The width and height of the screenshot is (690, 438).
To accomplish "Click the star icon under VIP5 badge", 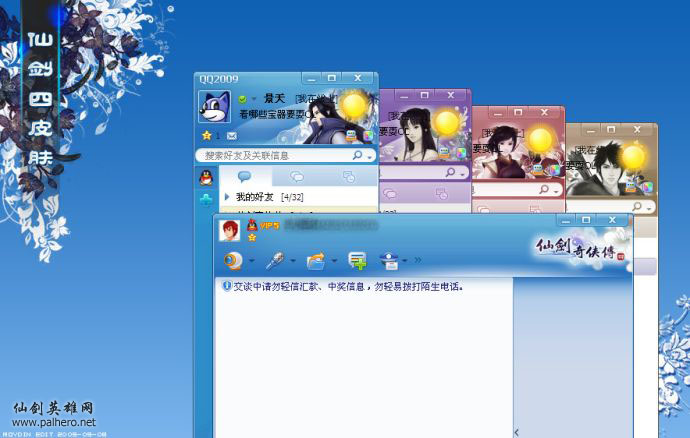I will click(x=252, y=238).
